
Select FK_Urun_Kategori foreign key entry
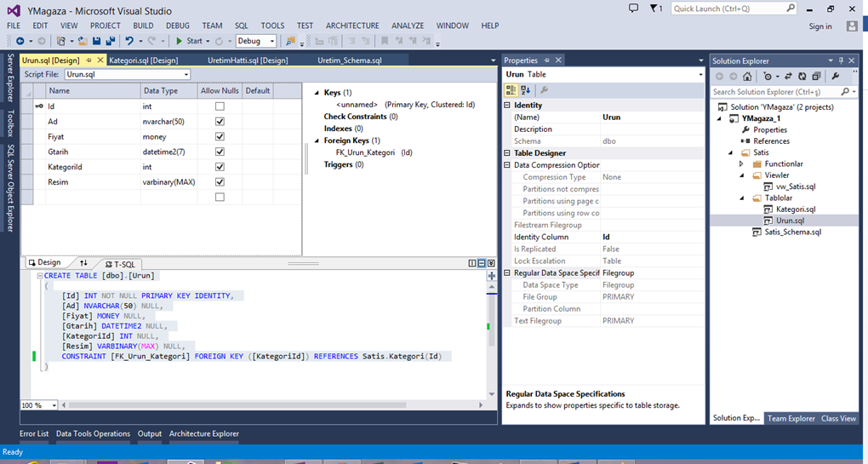point(365,152)
